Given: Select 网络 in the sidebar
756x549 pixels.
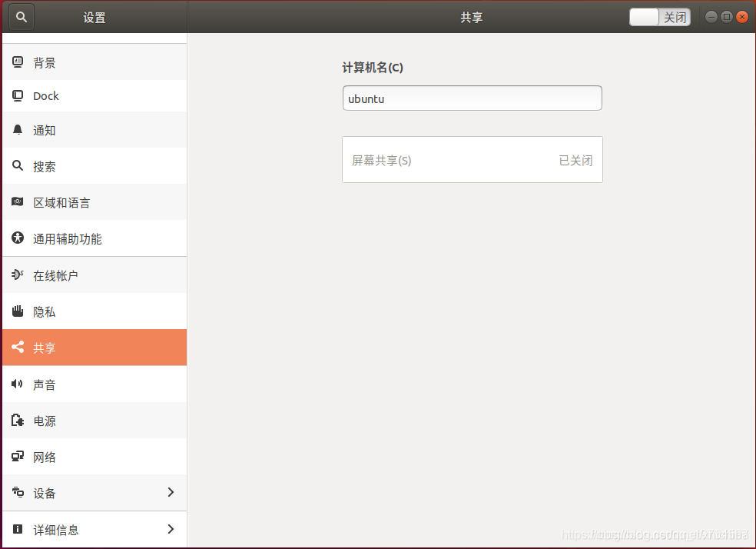Looking at the screenshot, I should coord(45,457).
